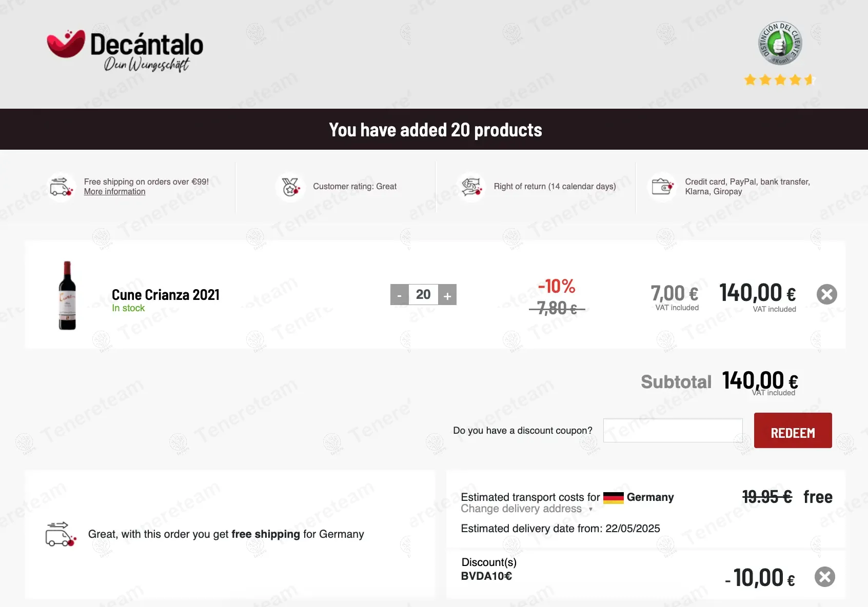The height and width of the screenshot is (607, 868).
Task: Click the delivery van icon beside free shipping message
Action: (x=61, y=534)
